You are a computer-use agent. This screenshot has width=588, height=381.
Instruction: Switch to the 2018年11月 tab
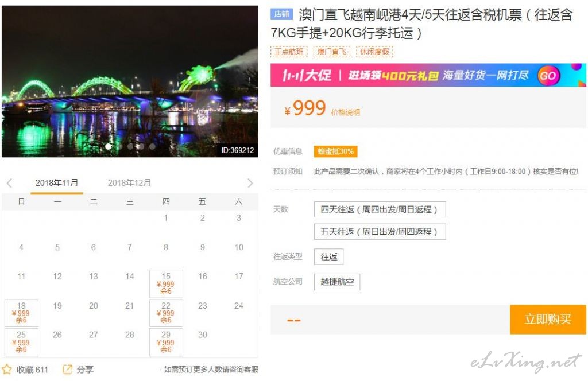click(x=57, y=183)
